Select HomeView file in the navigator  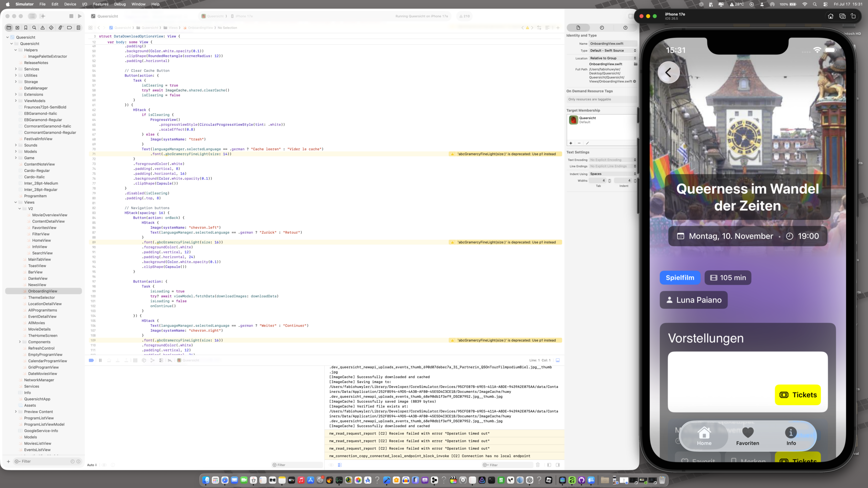pos(41,240)
